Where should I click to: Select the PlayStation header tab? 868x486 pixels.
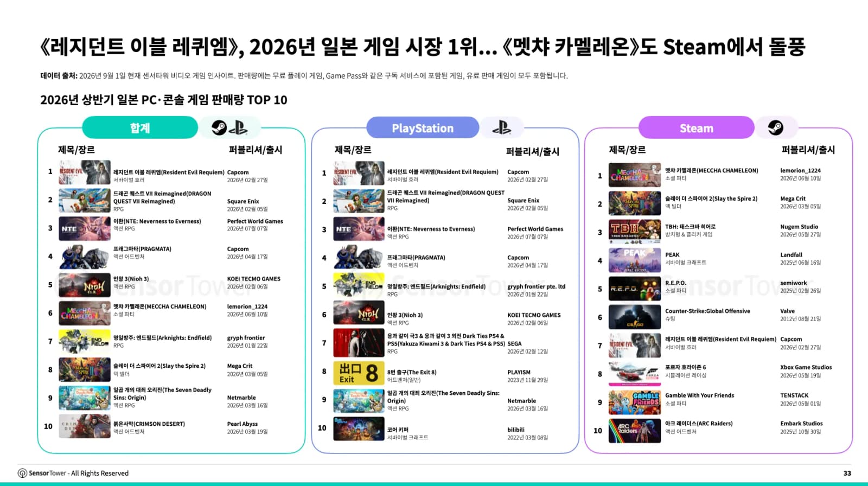[423, 128]
